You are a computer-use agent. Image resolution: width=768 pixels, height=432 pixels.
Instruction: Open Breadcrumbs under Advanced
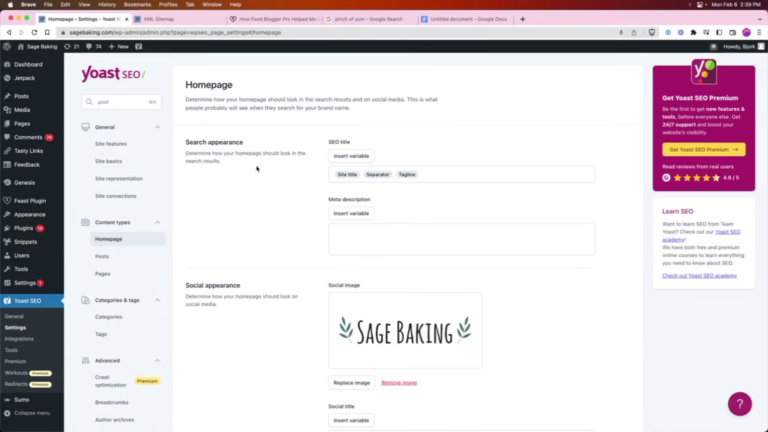112,403
